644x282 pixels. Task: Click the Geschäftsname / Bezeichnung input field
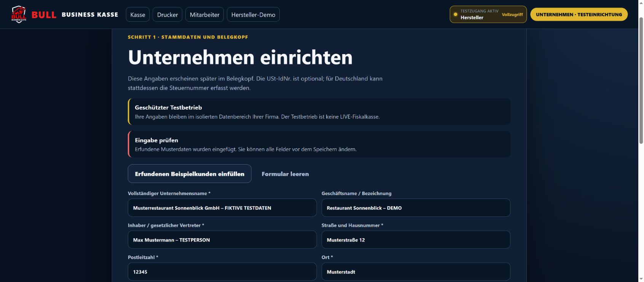tap(416, 208)
